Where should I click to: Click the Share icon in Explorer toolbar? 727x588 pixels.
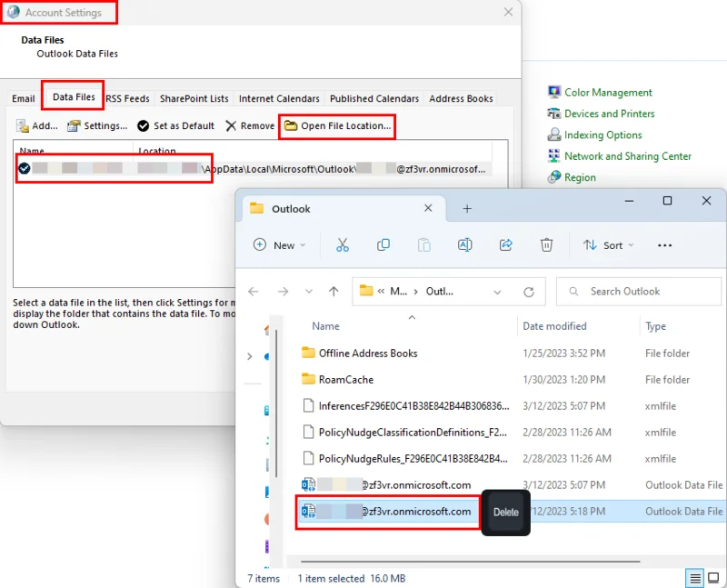(x=506, y=244)
